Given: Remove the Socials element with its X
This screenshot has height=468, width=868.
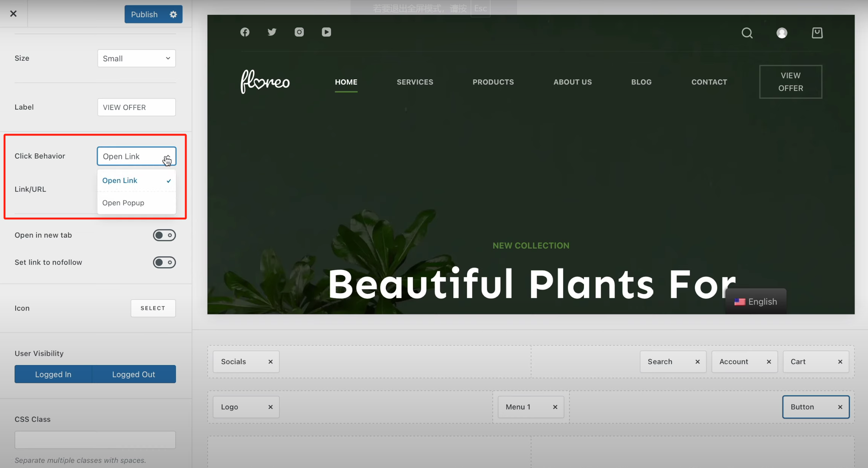Looking at the screenshot, I should (270, 362).
